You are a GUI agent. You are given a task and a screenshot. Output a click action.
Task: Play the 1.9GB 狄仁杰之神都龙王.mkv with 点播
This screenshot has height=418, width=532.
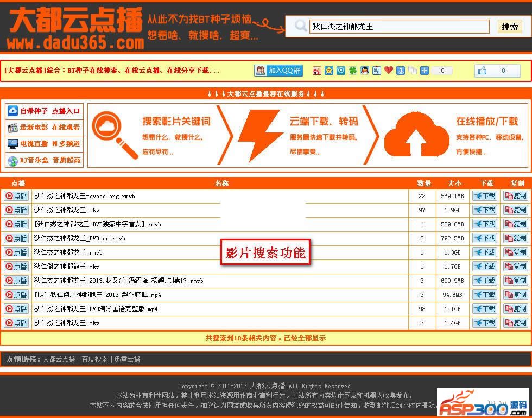click(16, 210)
